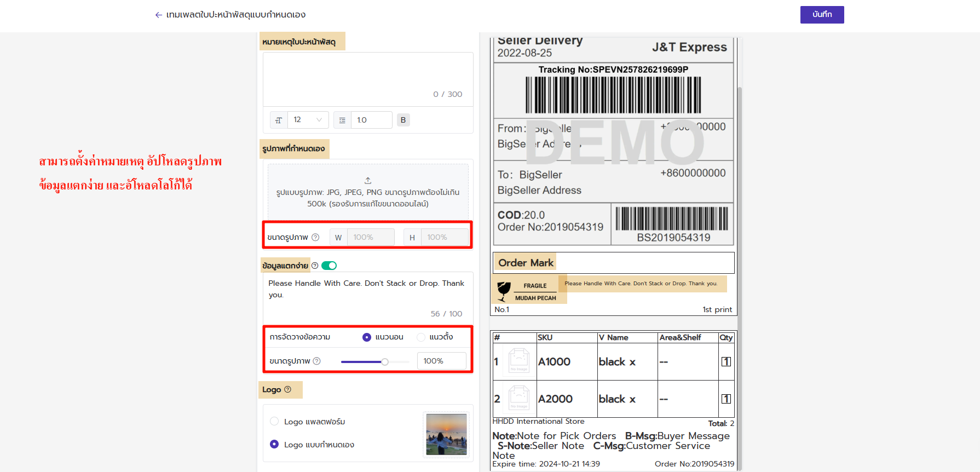
Task: Click the shipping label note text area
Action: (368, 74)
